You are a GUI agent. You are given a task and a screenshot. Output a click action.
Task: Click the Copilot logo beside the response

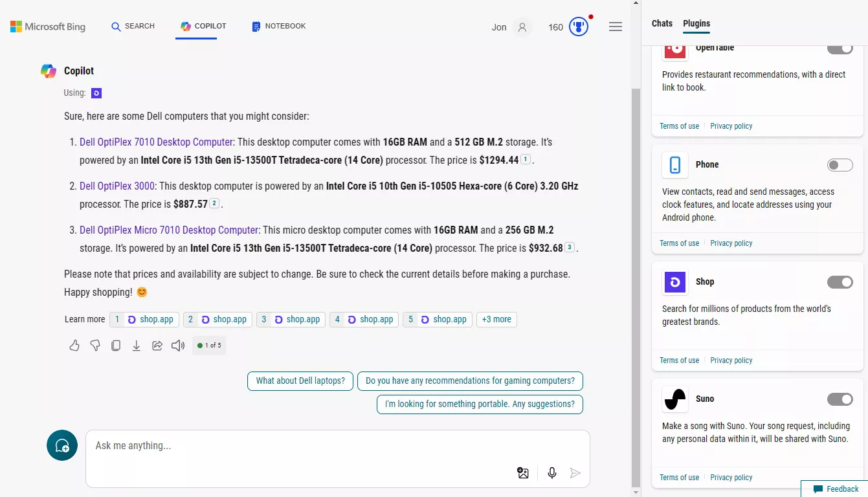(49, 71)
